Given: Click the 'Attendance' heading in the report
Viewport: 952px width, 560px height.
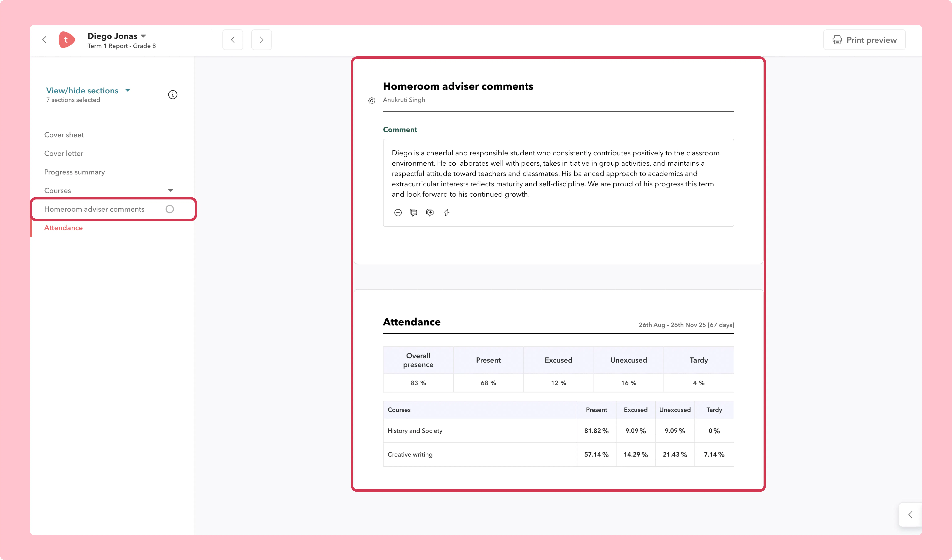Looking at the screenshot, I should (x=412, y=322).
